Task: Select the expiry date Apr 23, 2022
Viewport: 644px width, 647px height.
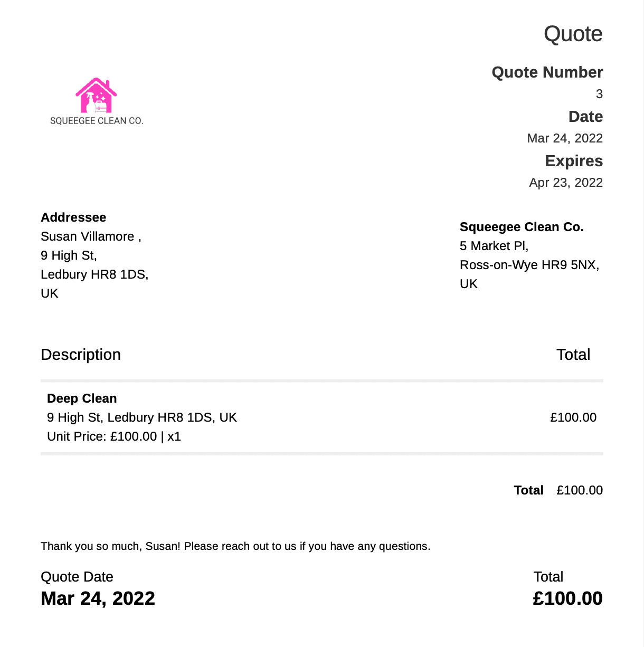Action: click(x=566, y=183)
